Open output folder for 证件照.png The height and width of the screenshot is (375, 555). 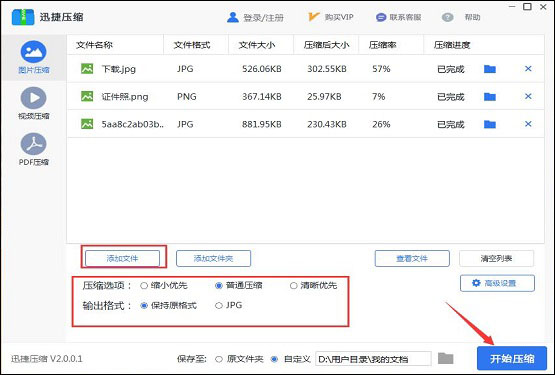[490, 96]
